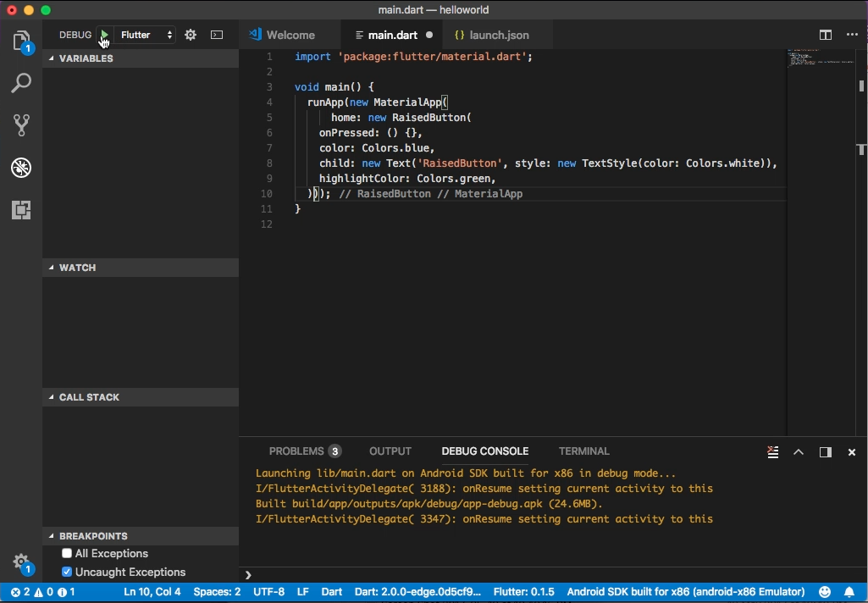The width and height of the screenshot is (868, 603).
Task: Click 'void main() {' code line
Action: coord(334,87)
